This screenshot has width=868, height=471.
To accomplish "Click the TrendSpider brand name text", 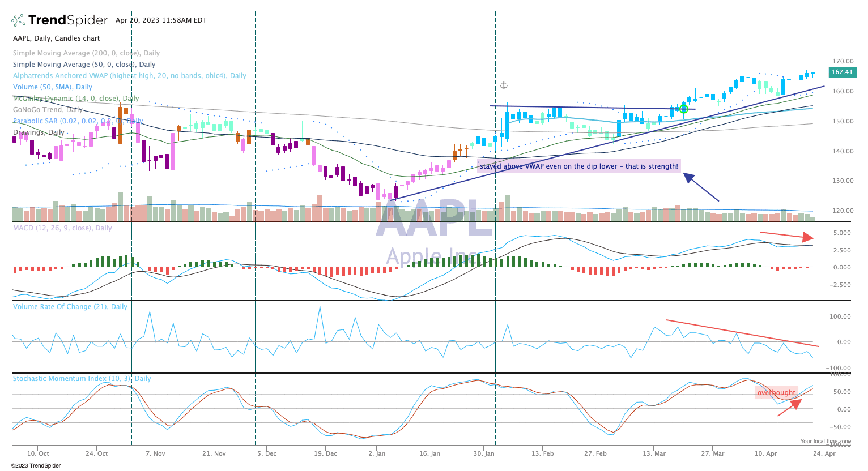I will coord(68,20).
